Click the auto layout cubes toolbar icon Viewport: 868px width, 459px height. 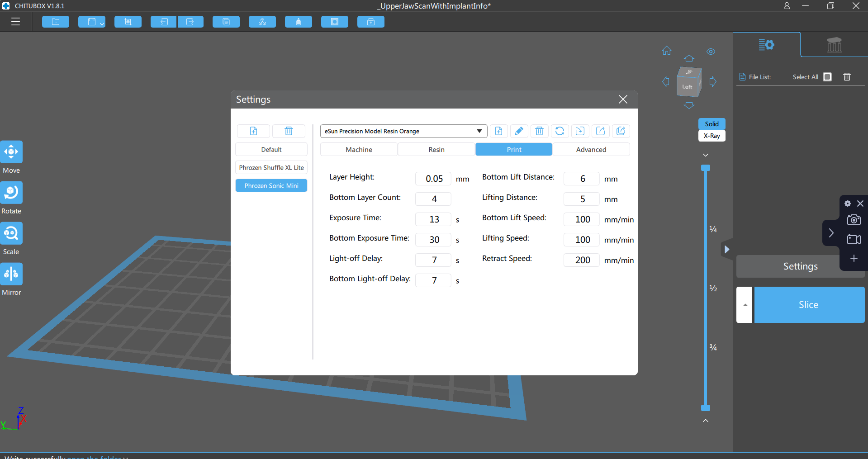coord(262,22)
